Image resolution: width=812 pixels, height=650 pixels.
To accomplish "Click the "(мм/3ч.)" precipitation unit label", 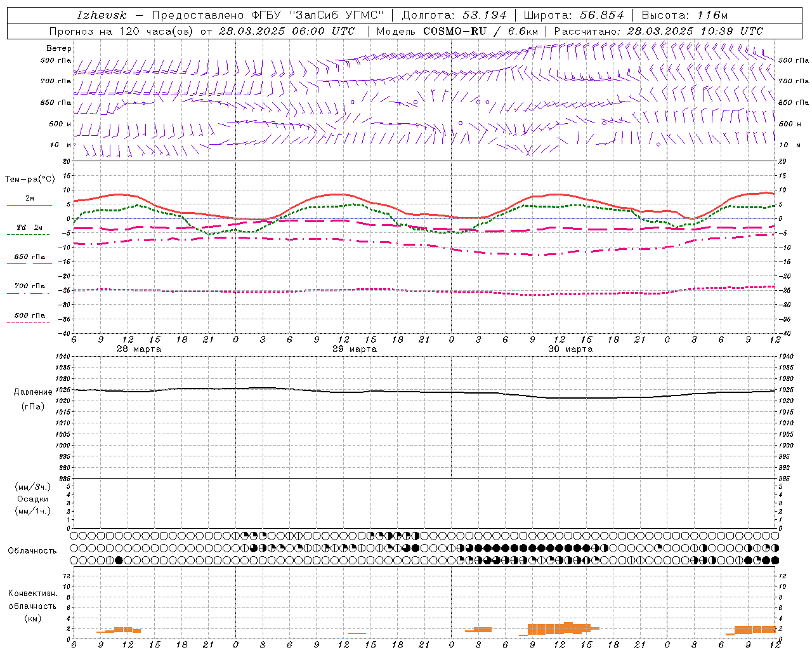I will [x=33, y=487].
